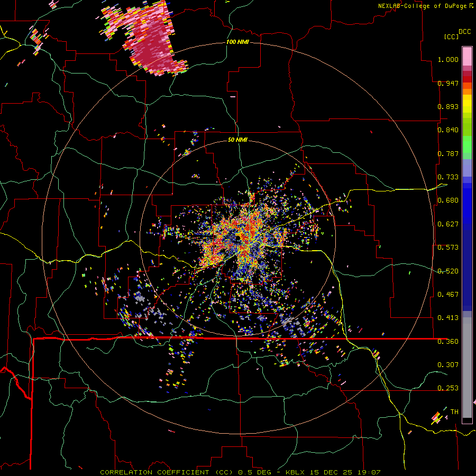Select the 0.307 scale value
The height and width of the screenshot is (476, 476).
(448, 365)
